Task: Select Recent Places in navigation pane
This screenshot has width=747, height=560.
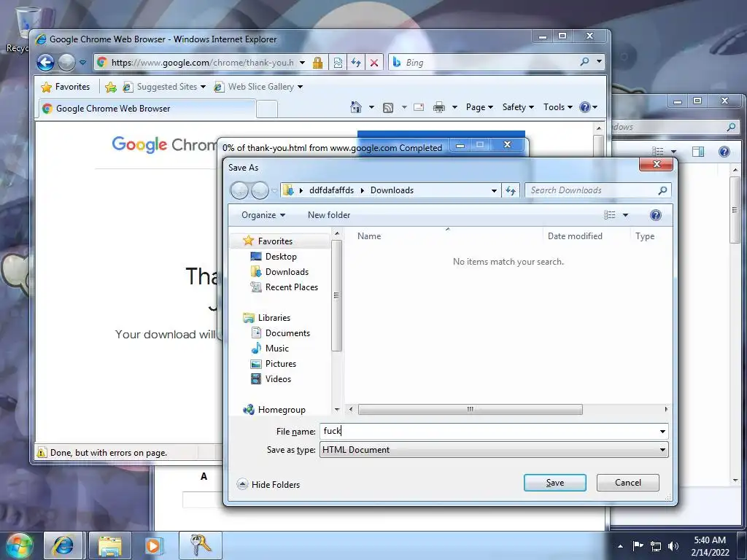Action: pyautogui.click(x=285, y=287)
